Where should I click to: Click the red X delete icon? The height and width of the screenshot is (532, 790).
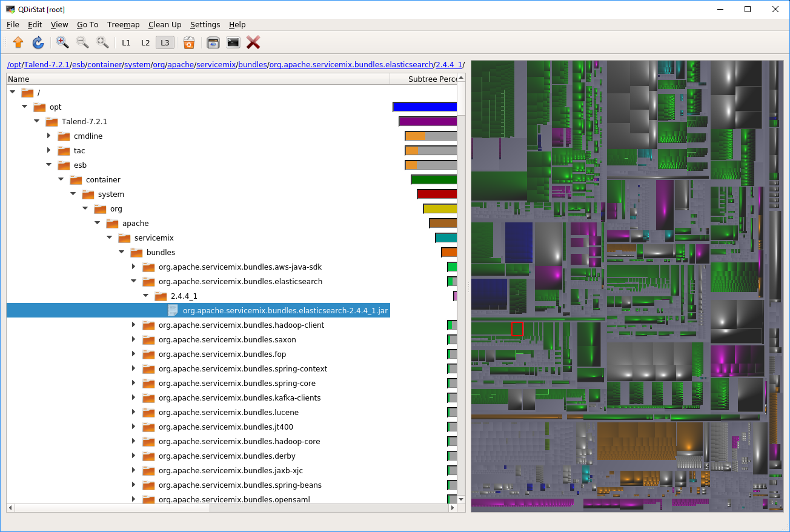[x=253, y=42]
